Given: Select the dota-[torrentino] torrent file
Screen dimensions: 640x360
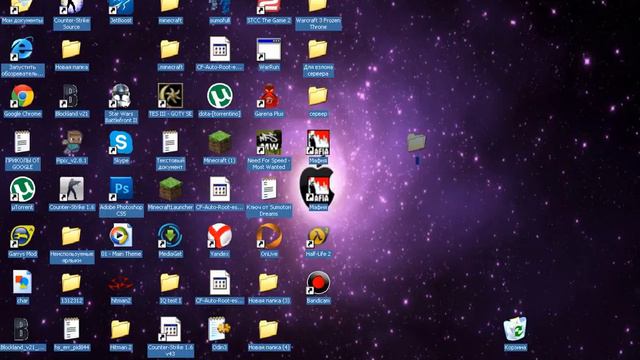Looking at the screenshot, I should point(220,96).
